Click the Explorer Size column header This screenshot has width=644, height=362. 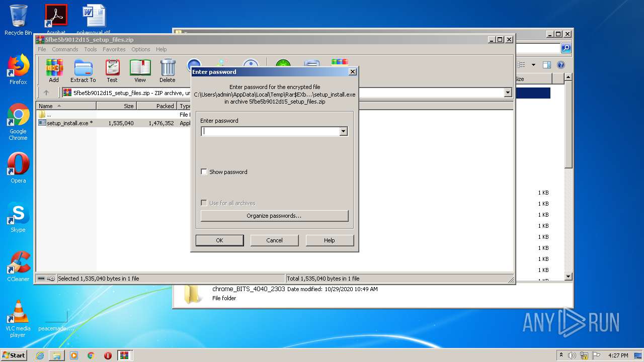(x=532, y=79)
